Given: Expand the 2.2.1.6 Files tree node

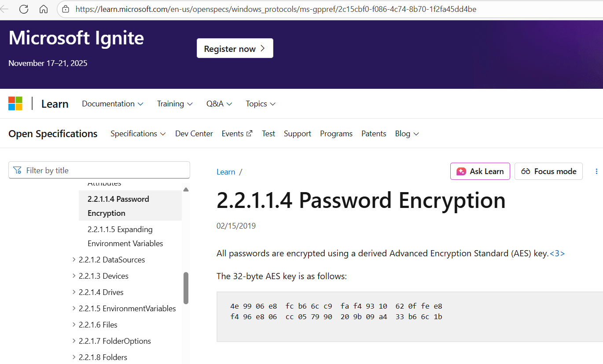Looking at the screenshot, I should (74, 325).
